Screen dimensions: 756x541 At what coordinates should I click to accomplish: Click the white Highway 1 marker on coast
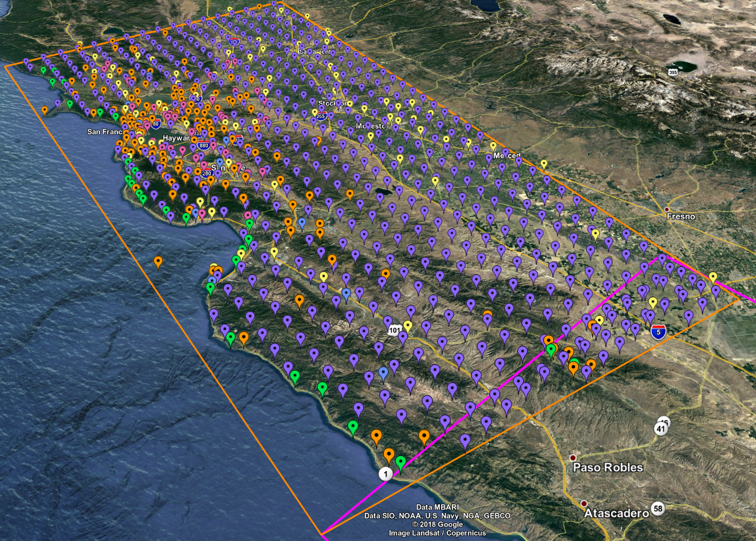click(386, 474)
